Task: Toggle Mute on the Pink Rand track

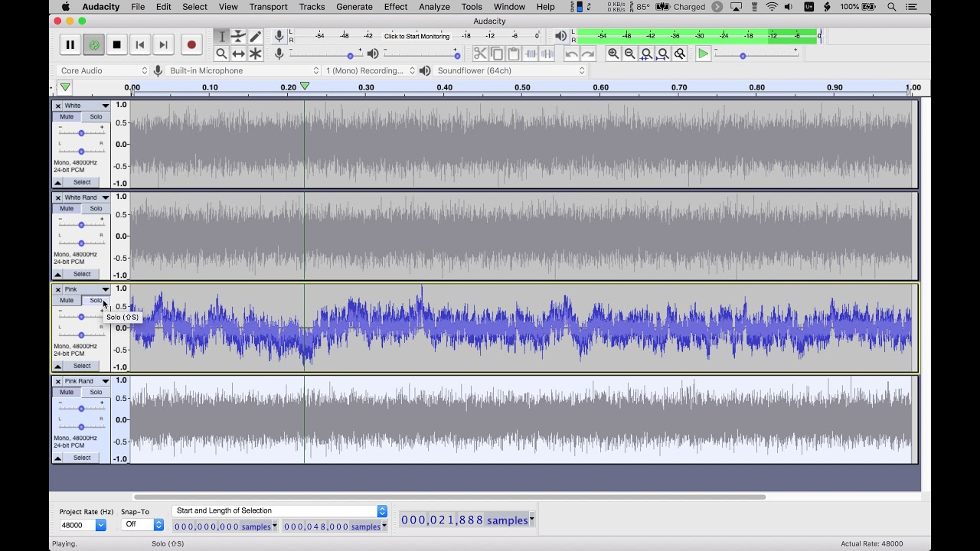Action: 67,393
